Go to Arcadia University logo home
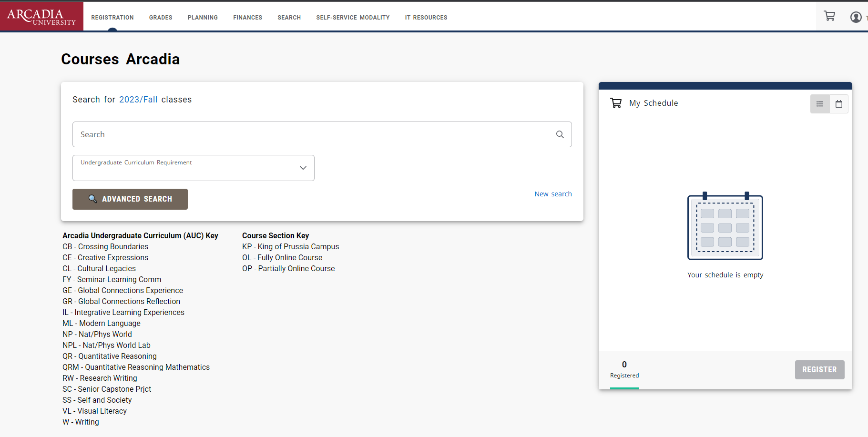The height and width of the screenshot is (437, 868). (41, 17)
